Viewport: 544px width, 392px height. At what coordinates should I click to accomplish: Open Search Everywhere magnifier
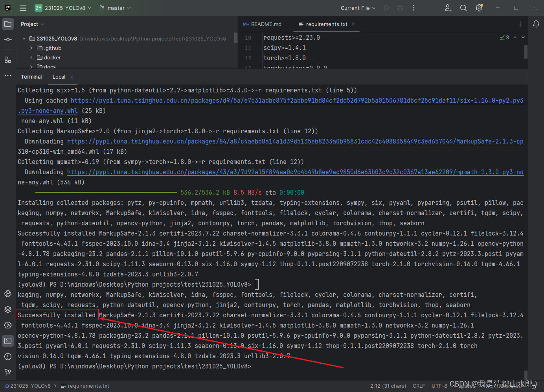click(463, 8)
